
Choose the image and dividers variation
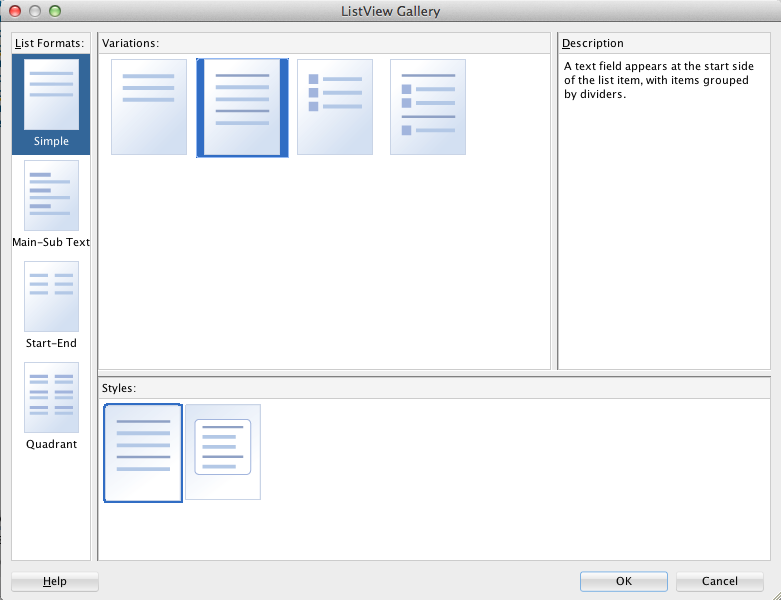point(428,107)
